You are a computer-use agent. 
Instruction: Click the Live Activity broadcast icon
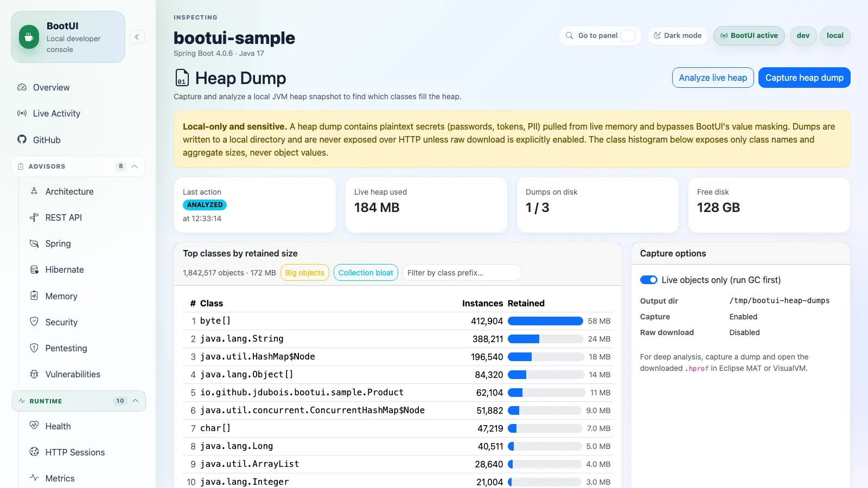tap(22, 113)
